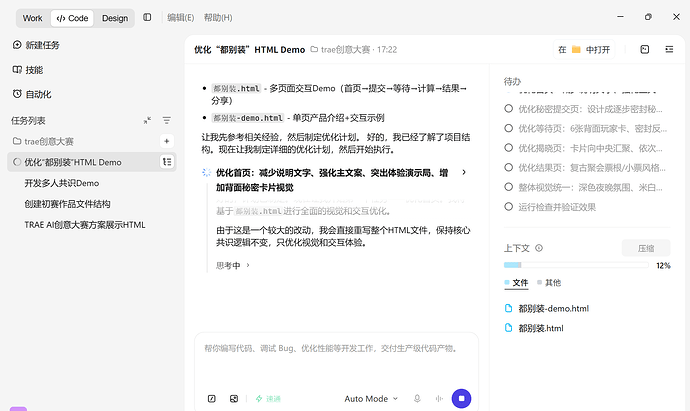Expand the 优化首页 step chevron
The image size is (690, 411).
(464, 172)
